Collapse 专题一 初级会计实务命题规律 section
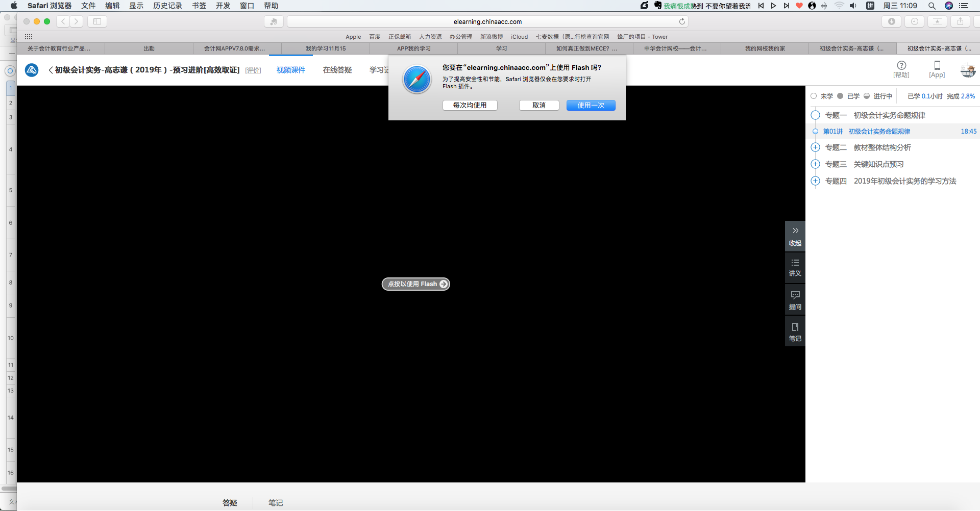The height and width of the screenshot is (511, 980). pos(815,115)
